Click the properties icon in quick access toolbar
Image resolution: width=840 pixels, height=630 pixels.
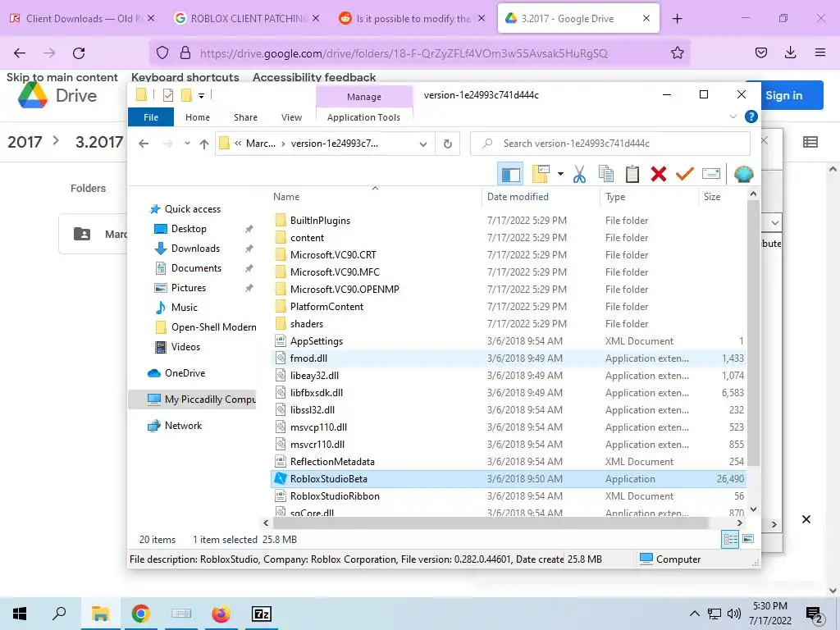coord(168,95)
